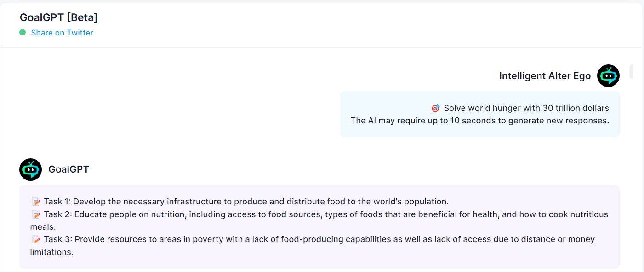
Task: Click the green online status dot
Action: point(23,32)
